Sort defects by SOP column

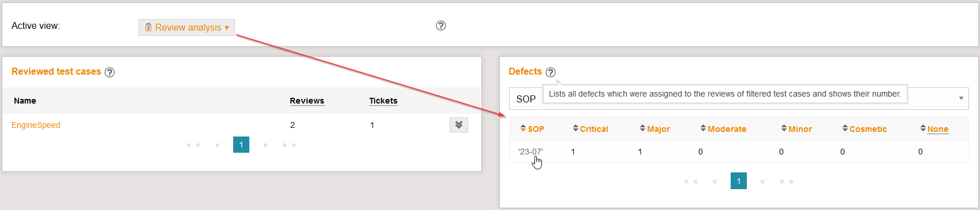[x=532, y=129]
